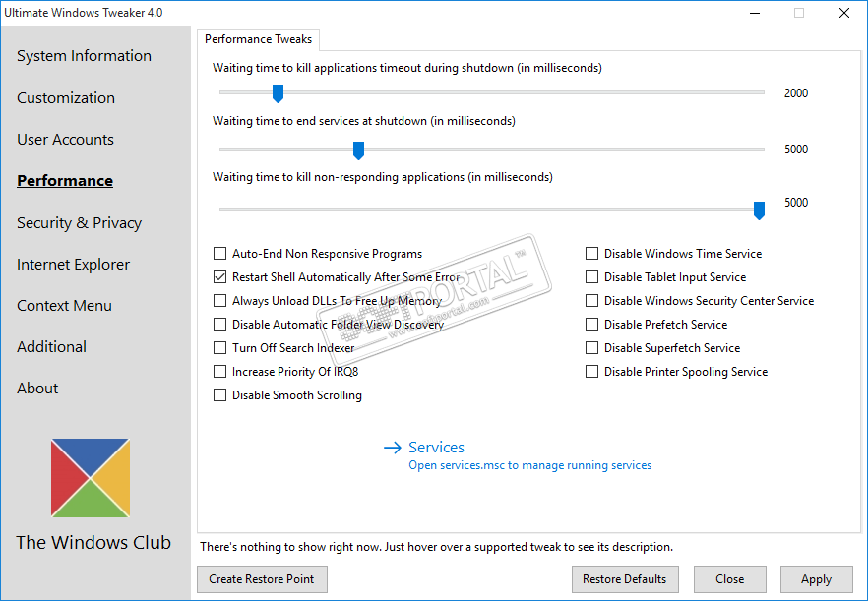The height and width of the screenshot is (601, 868).
Task: Click The Windows Club colorful logo
Action: (x=91, y=478)
